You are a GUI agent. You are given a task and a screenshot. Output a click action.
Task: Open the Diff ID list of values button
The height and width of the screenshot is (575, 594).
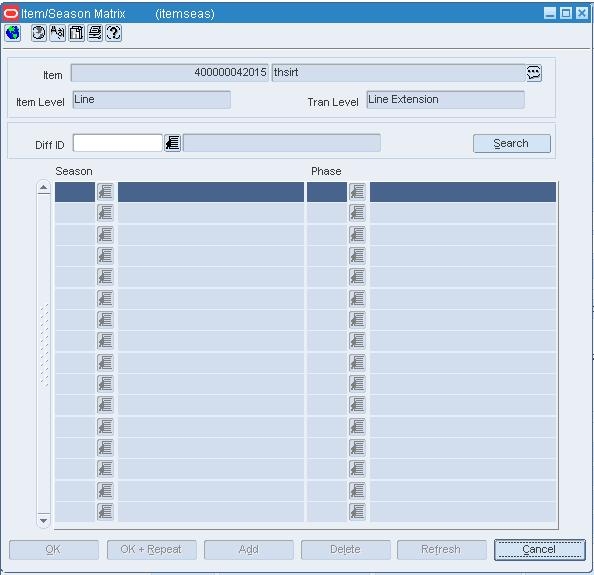click(172, 143)
